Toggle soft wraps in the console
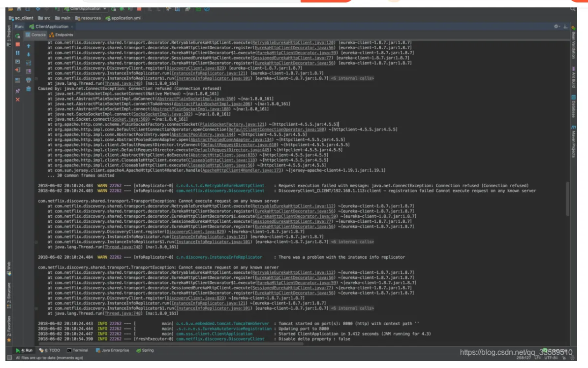588x368 pixels. coord(29,63)
